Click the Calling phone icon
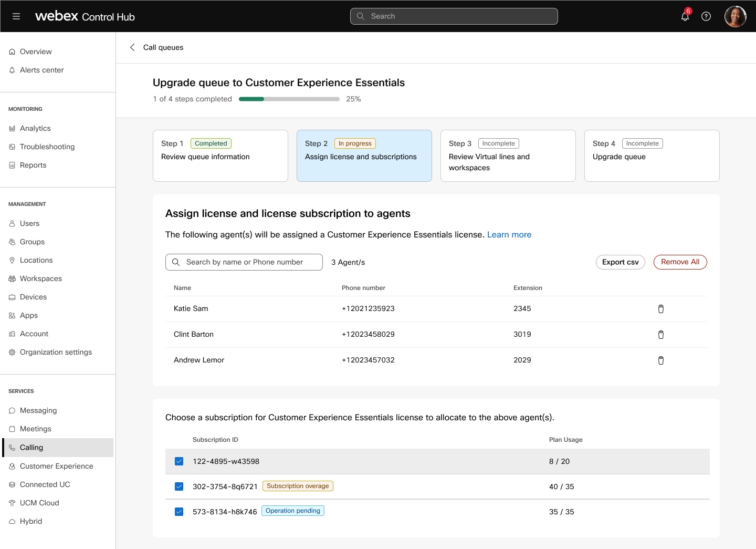The height and width of the screenshot is (549, 756). coord(12,448)
